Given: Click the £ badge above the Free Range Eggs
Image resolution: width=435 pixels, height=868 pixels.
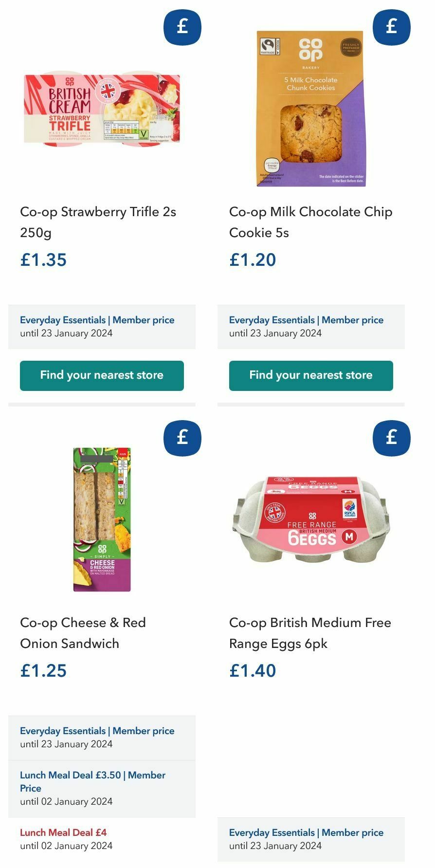Looking at the screenshot, I should [392, 438].
